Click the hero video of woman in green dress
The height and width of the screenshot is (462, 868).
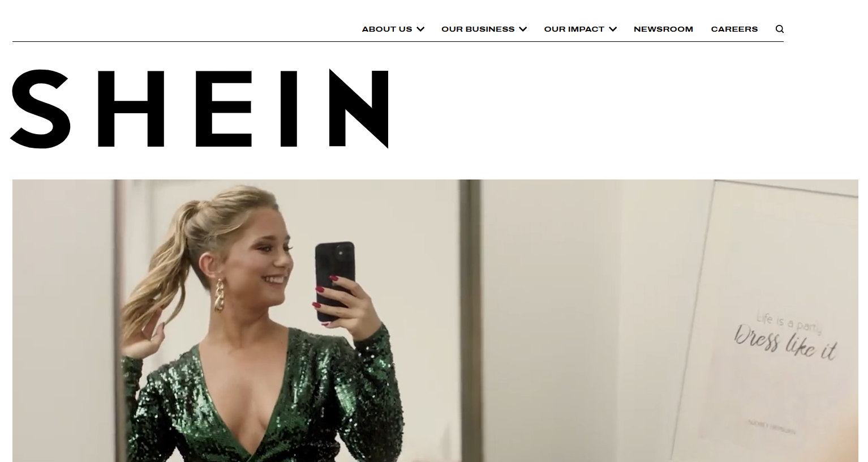(435, 320)
